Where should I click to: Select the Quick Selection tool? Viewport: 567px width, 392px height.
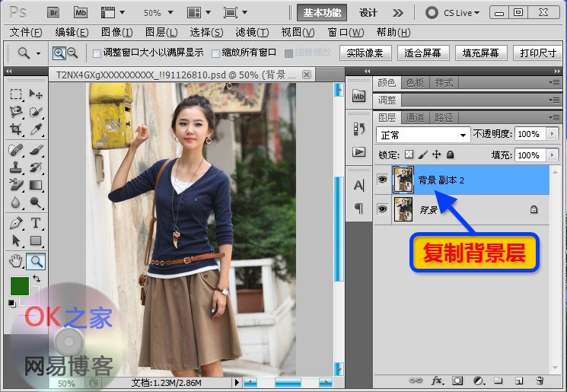(x=36, y=112)
